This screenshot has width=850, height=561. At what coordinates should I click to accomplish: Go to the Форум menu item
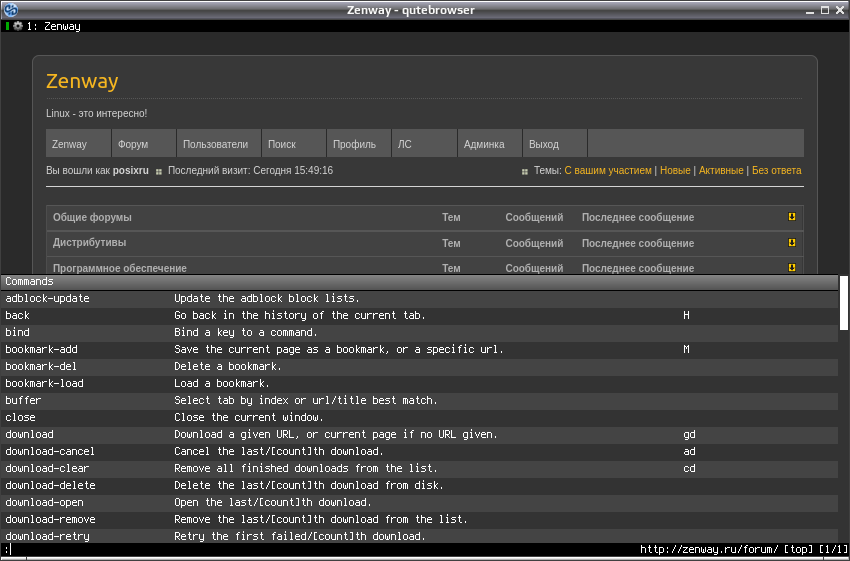143,144
